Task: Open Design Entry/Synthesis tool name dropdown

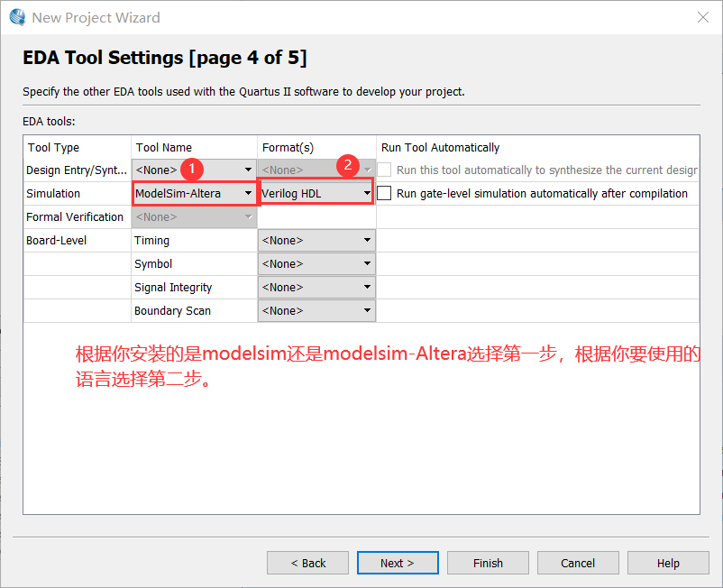Action: click(194, 170)
